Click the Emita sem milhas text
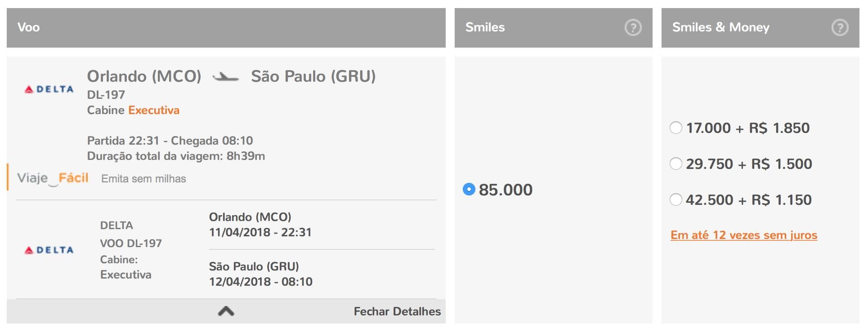Viewport: 868px width, 328px height. (x=143, y=179)
